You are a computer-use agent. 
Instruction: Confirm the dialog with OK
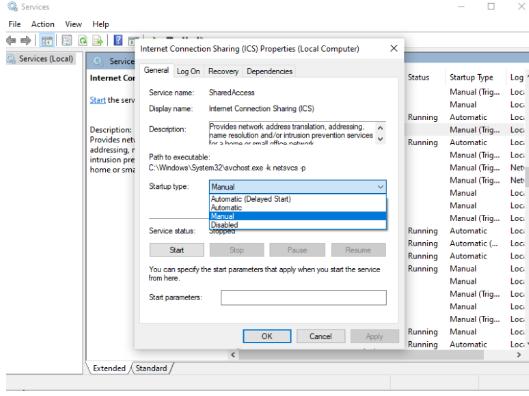[267, 336]
